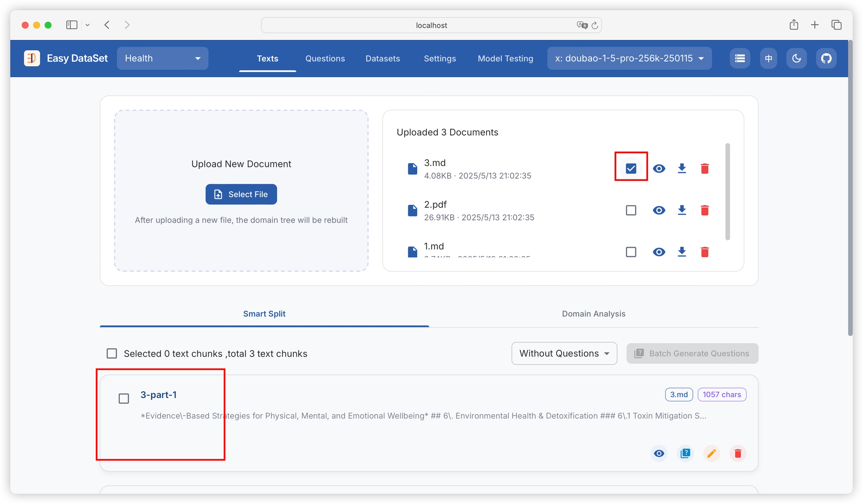
Task: Click the uploaded documents list scrollbar
Action: (x=727, y=191)
